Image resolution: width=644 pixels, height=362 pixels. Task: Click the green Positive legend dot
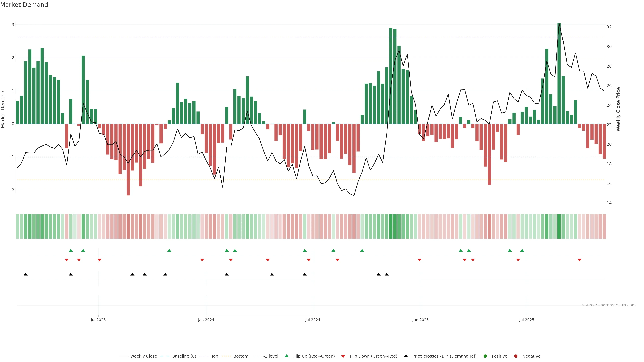point(485,356)
